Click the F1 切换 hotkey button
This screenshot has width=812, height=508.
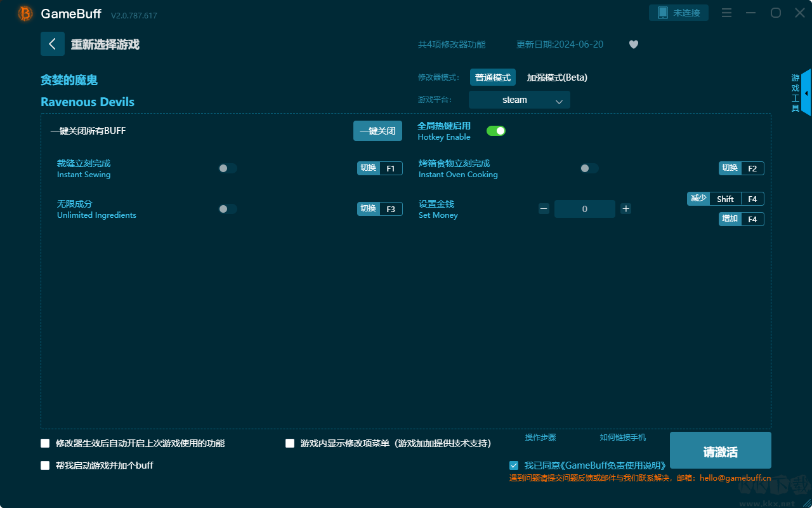coord(380,168)
